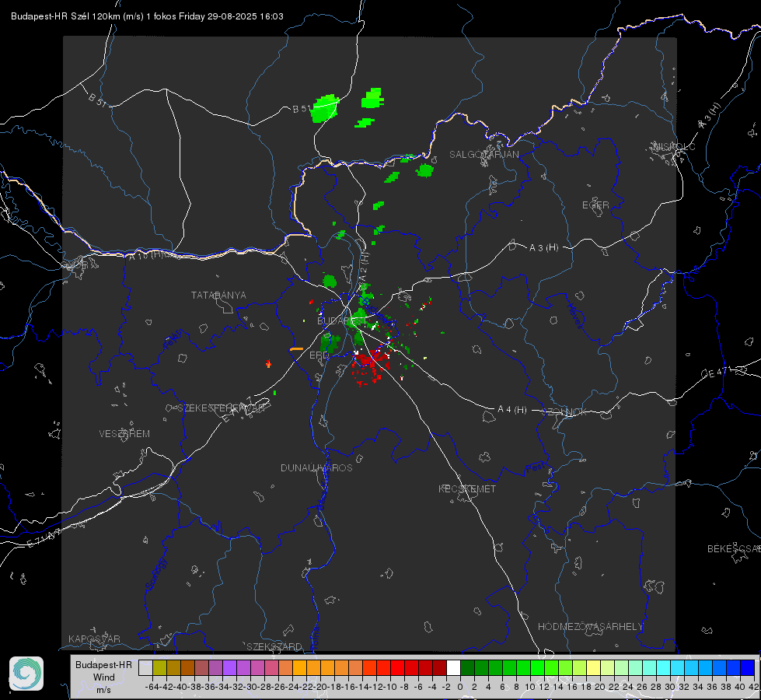Image resolution: width=761 pixels, height=700 pixels.
Task: Click the EGER city label
Action: [595, 205]
